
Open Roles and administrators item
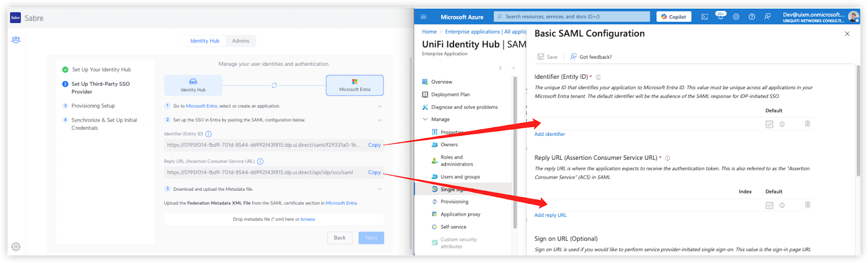[452, 161]
